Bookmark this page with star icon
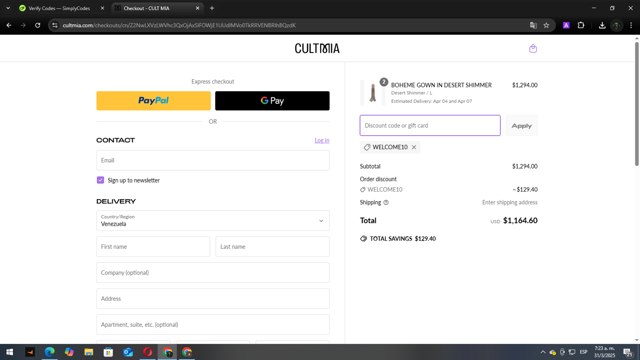The width and height of the screenshot is (640, 360). [546, 25]
